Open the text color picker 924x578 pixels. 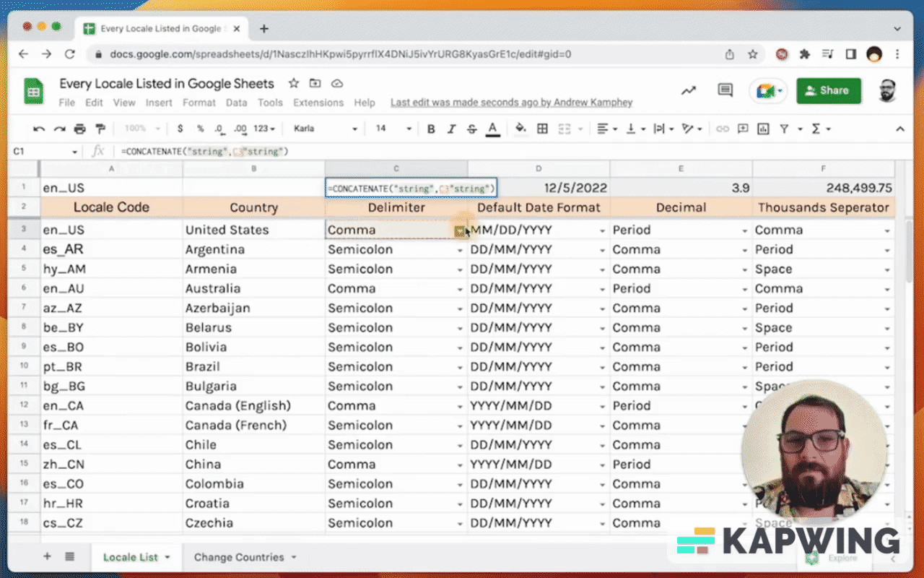click(493, 129)
